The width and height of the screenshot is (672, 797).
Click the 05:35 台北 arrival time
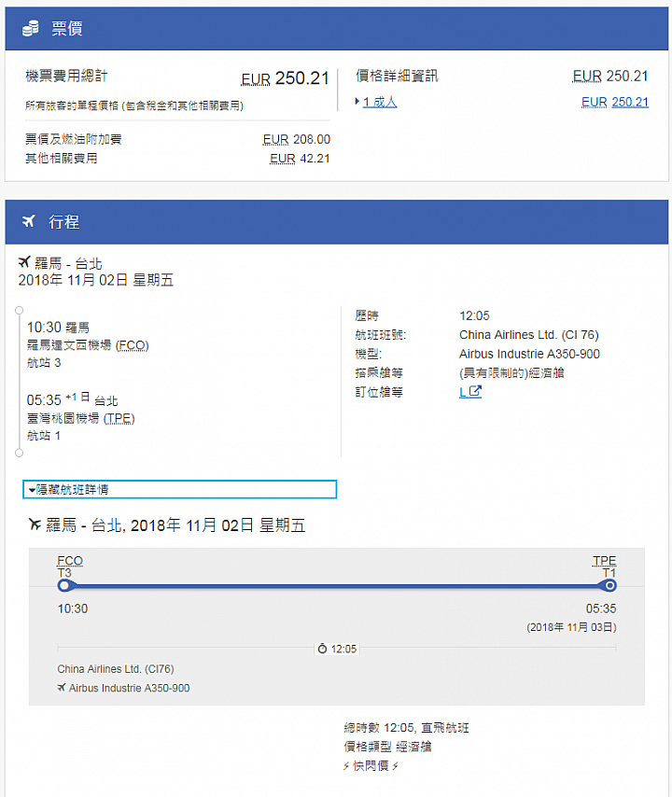pyautogui.click(x=72, y=399)
